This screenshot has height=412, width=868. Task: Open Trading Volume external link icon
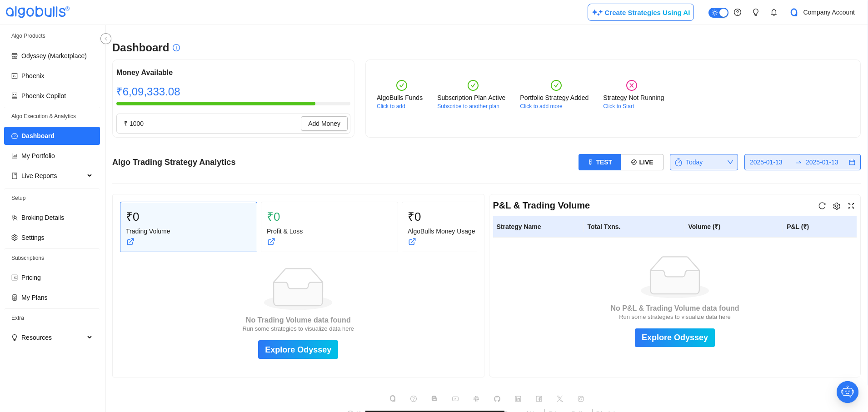130,242
